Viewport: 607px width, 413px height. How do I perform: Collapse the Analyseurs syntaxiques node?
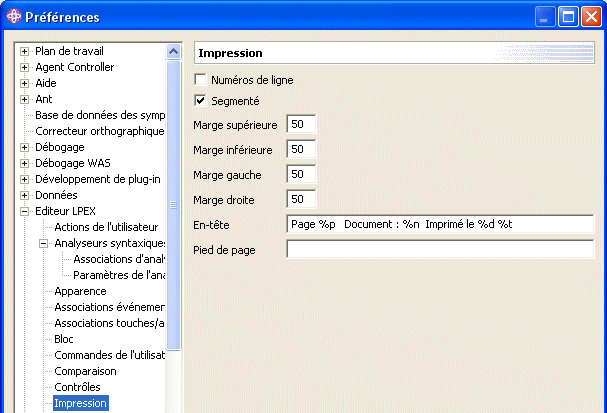coord(43,243)
